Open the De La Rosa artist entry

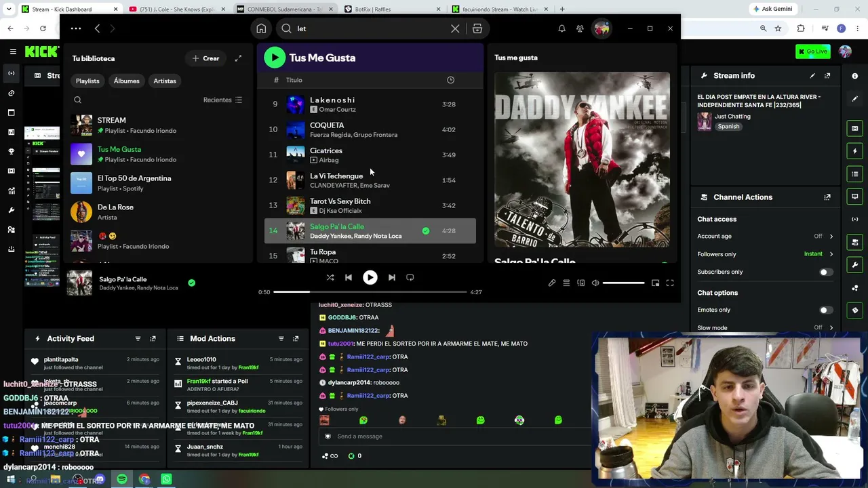(157, 212)
